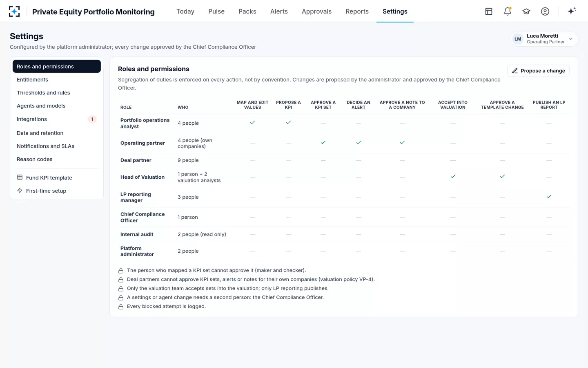
Task: Go to Agents and models settings
Action: click(57, 105)
